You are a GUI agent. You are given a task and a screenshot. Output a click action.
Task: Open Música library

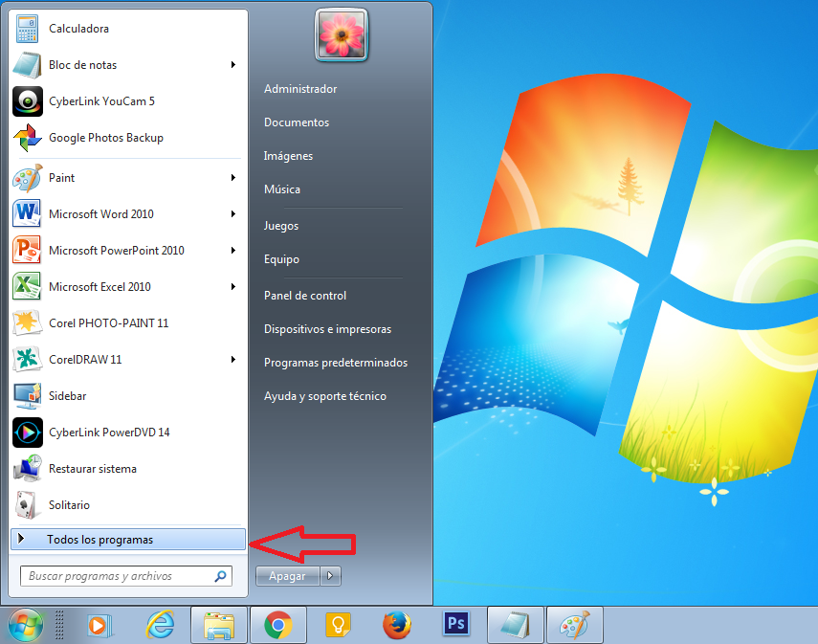[282, 189]
